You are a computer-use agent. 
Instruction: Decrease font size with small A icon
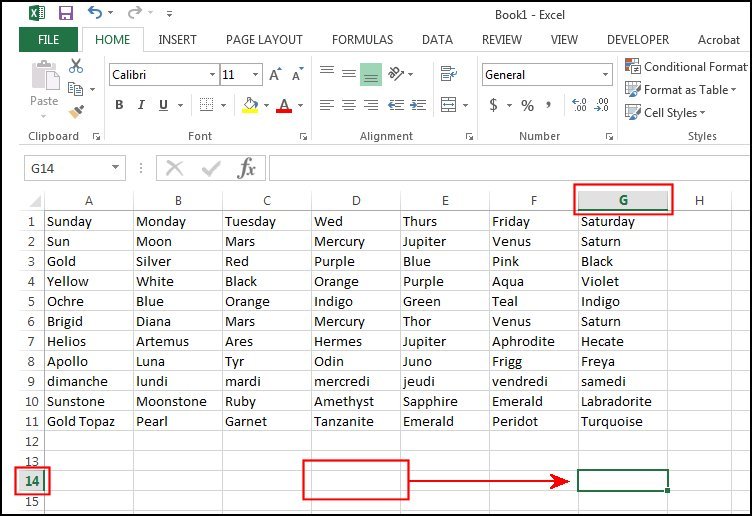297,74
